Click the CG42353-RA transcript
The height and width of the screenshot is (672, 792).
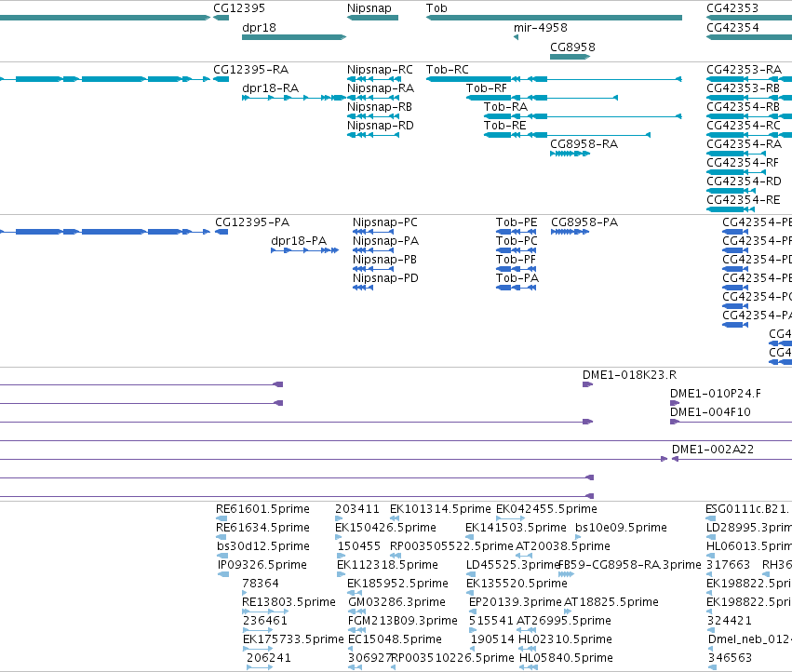coord(748,79)
